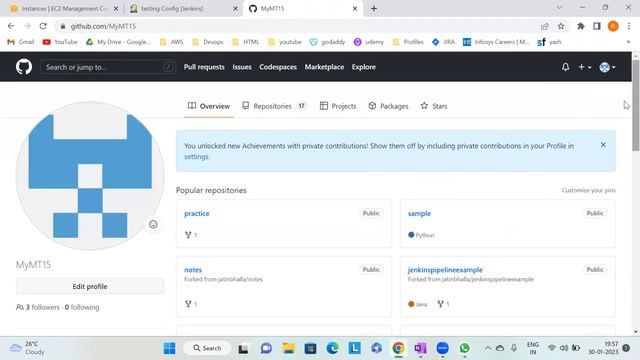
Task: Show more bookmarks with the overflow chevron
Action: tap(628, 42)
